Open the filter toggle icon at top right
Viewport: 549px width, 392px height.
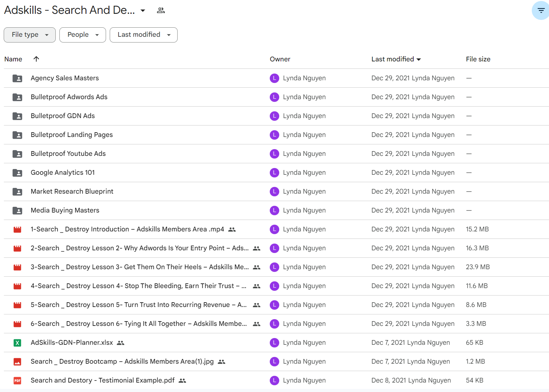[x=541, y=10]
